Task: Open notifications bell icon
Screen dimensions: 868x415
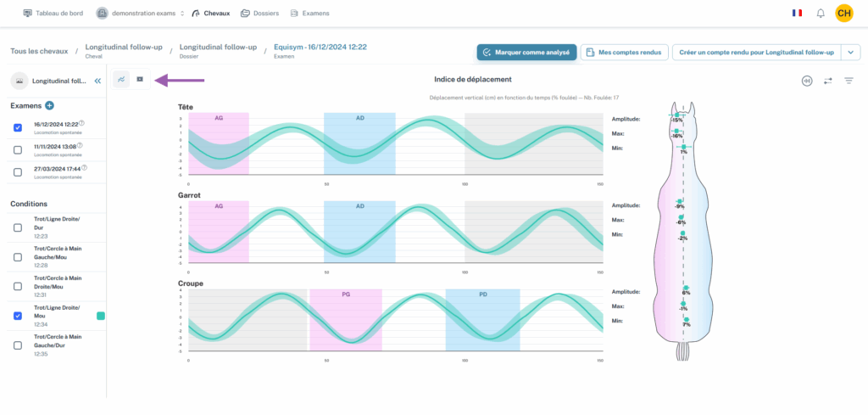Action: (821, 14)
